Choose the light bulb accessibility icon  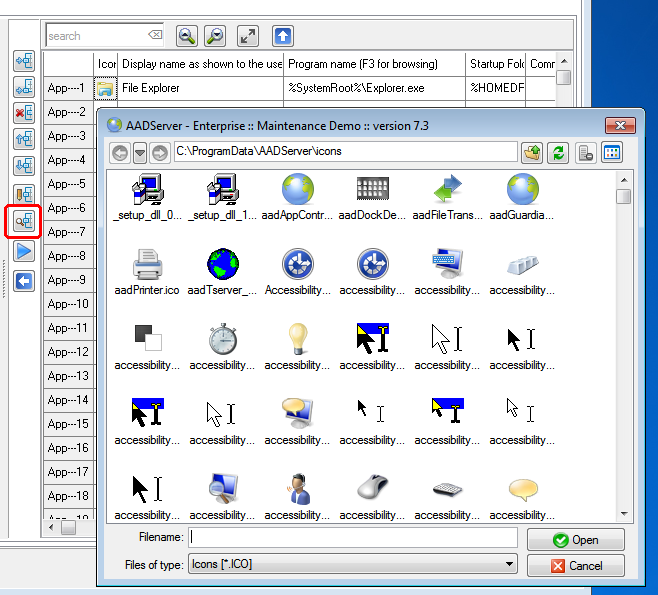[297, 347]
